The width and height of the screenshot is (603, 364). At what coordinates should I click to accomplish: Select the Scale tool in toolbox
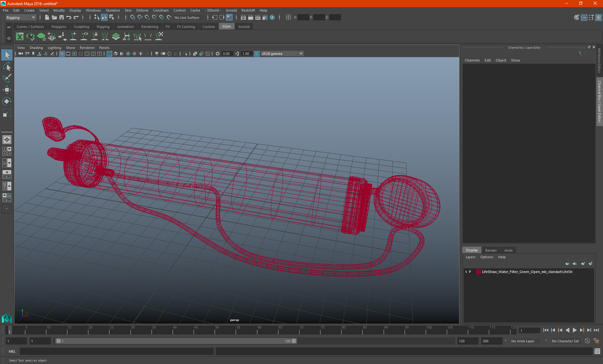point(7,113)
